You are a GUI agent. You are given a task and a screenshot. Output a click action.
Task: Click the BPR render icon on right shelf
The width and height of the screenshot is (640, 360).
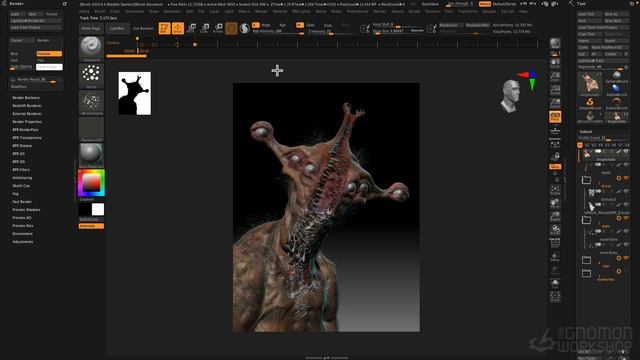point(555,44)
